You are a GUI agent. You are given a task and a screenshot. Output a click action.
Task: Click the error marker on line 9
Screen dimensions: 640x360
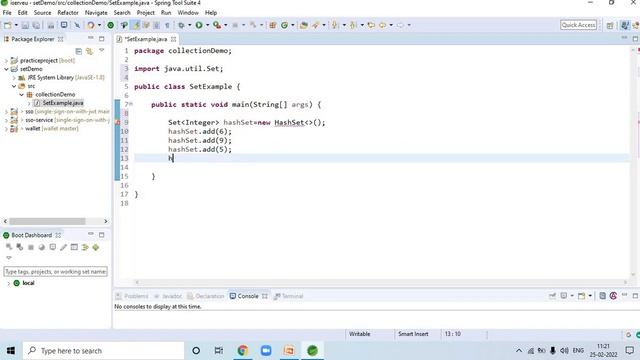click(118, 122)
